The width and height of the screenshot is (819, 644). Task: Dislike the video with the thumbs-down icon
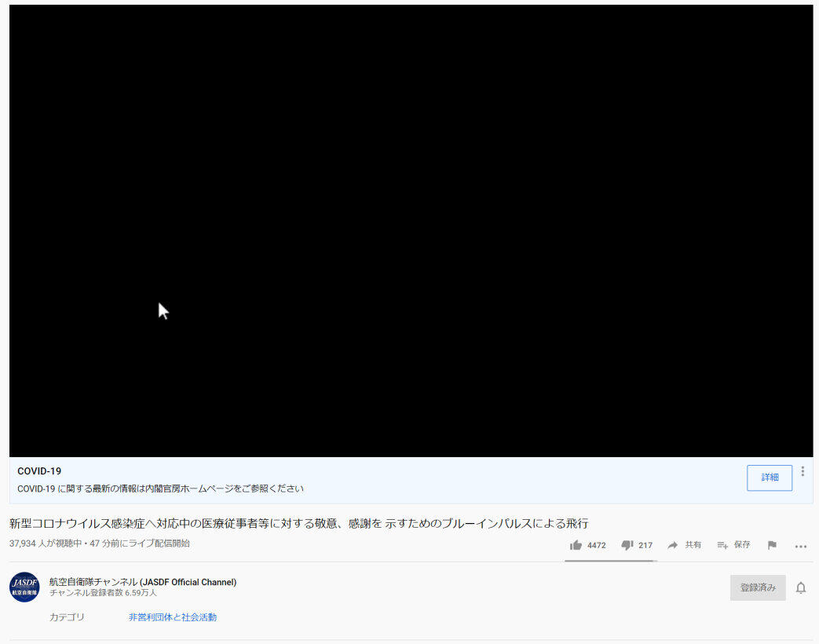pos(626,545)
